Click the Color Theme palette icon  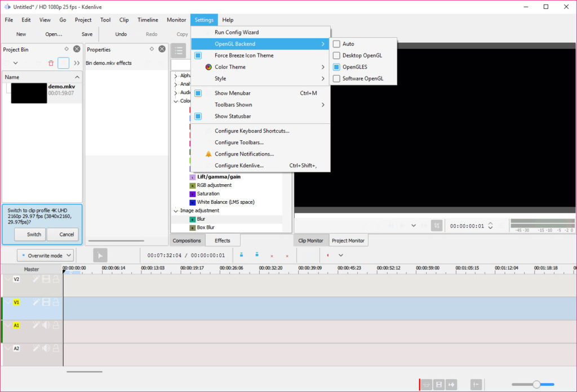pos(208,67)
